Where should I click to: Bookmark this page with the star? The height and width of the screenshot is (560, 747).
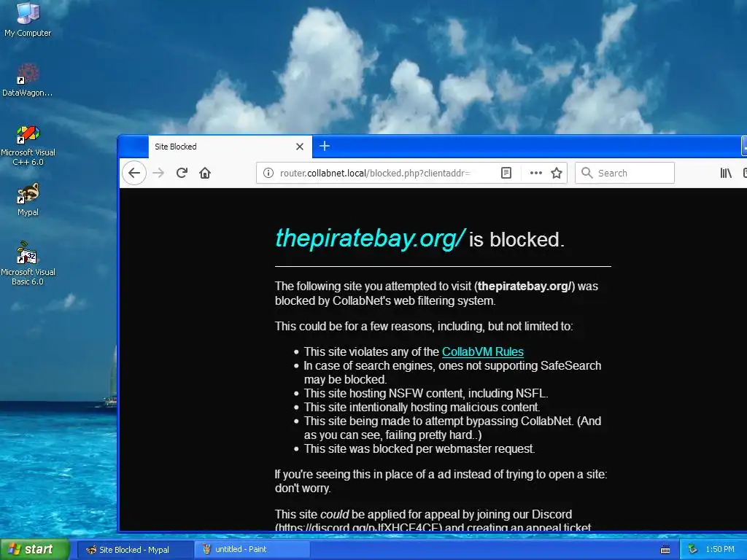click(557, 173)
